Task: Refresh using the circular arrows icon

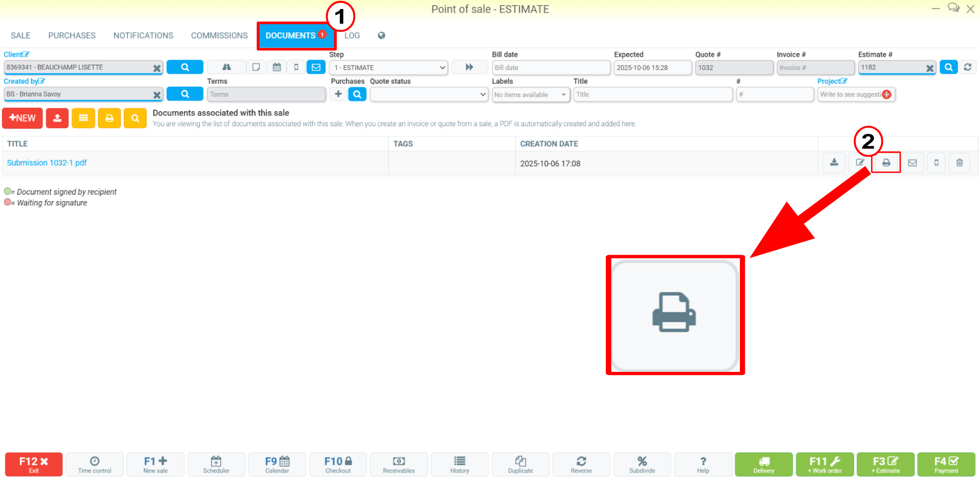Action: pos(967,67)
